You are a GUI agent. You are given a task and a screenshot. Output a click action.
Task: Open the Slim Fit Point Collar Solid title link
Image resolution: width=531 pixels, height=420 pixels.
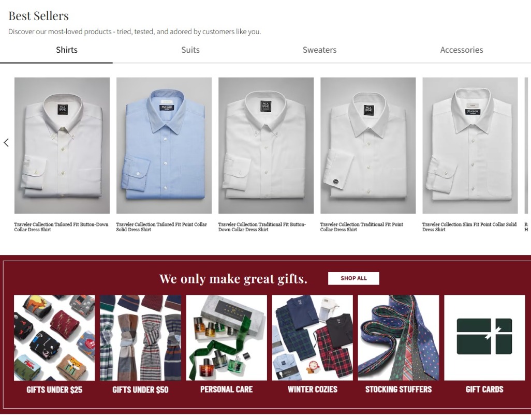coord(469,227)
